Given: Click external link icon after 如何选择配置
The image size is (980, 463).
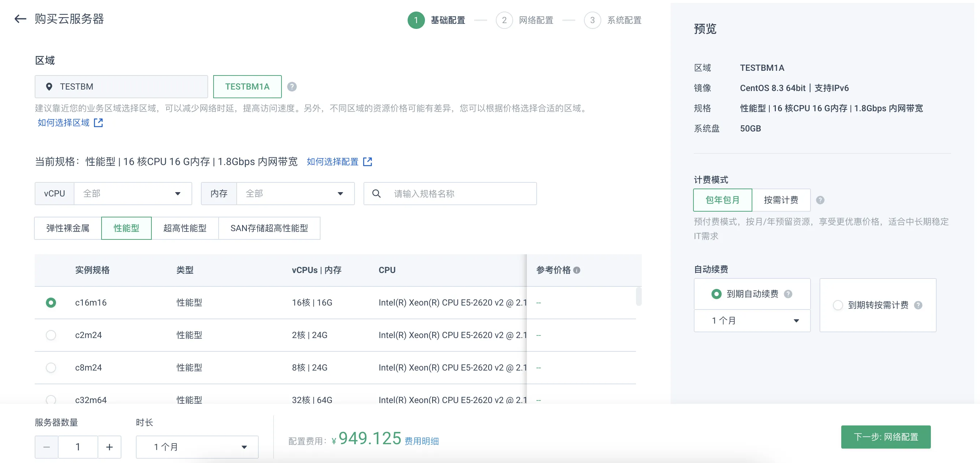Looking at the screenshot, I should 367,161.
